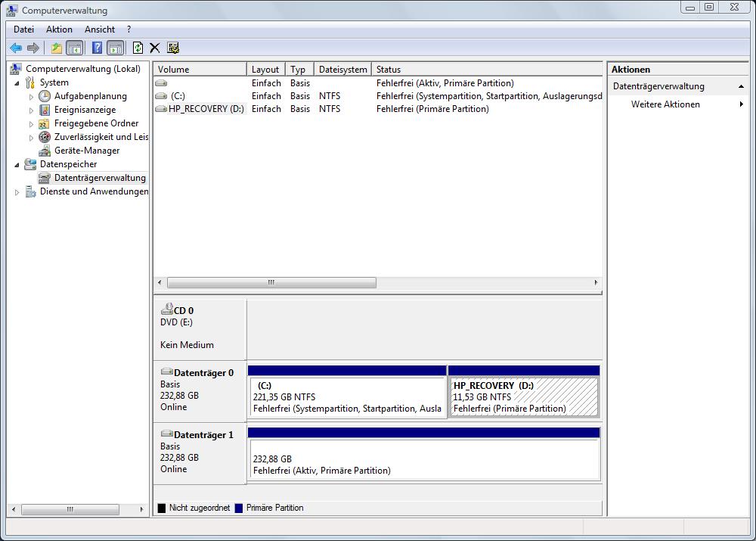This screenshot has height=541, width=756.
Task: Open the Ansicht menu
Action: (x=100, y=30)
